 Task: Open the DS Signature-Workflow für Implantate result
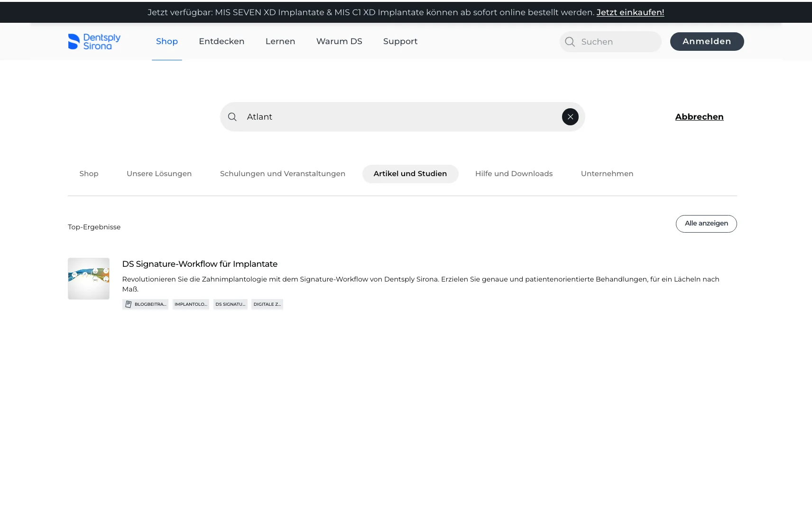tap(200, 264)
